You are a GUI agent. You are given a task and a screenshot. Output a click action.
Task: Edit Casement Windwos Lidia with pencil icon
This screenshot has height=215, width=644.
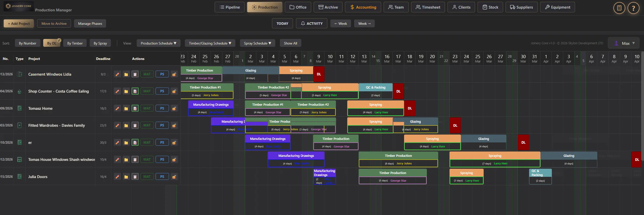tap(117, 74)
